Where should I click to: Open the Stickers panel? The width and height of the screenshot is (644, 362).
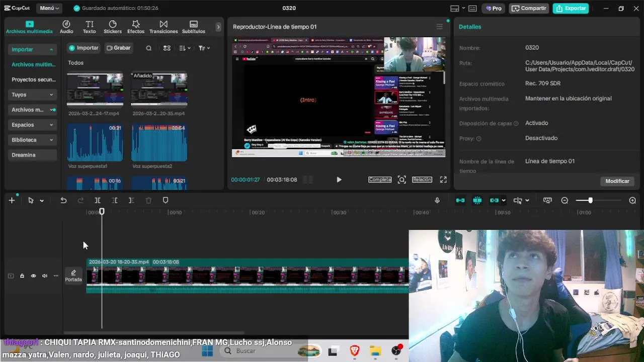pos(113,27)
